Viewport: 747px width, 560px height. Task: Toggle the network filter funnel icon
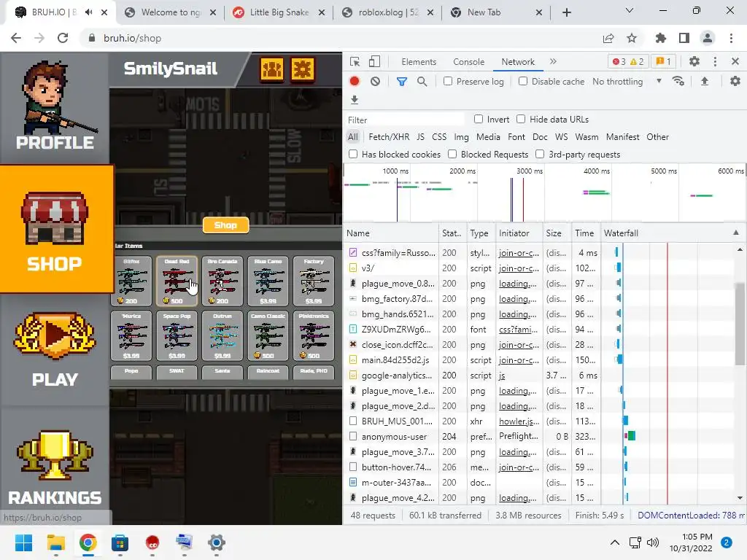(x=402, y=82)
